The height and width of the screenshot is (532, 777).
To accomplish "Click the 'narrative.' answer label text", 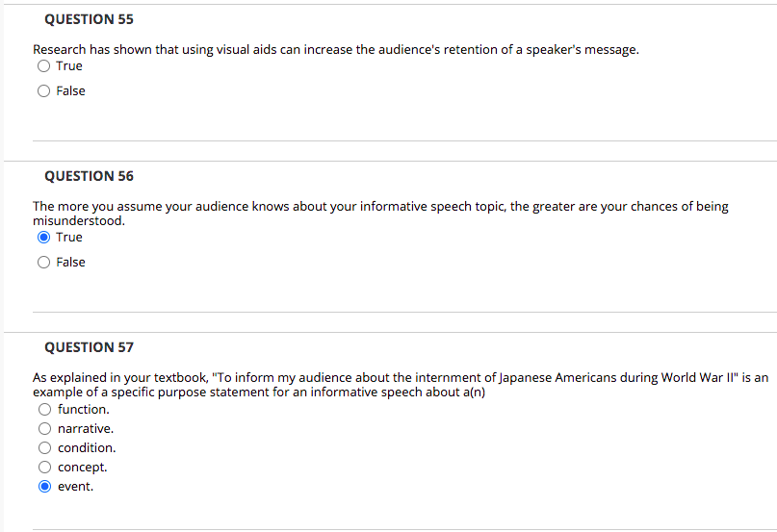I will tap(86, 429).
